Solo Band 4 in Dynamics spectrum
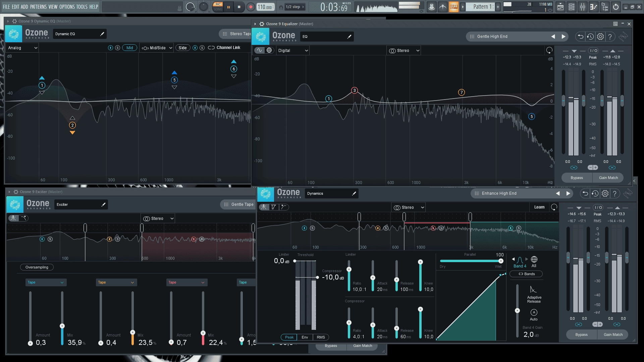This screenshot has width=644, height=362. click(519, 228)
